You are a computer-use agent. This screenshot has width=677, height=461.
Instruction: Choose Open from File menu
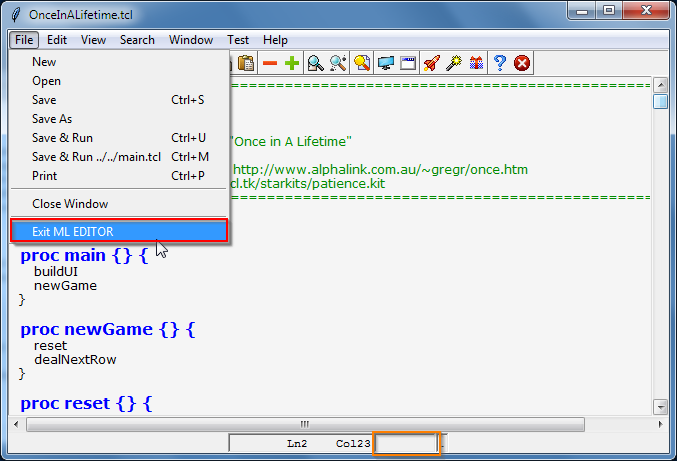(x=119, y=81)
